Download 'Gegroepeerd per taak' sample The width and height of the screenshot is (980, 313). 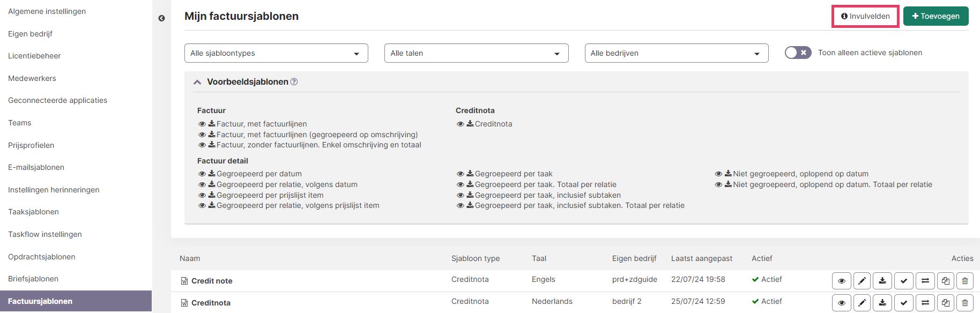pyautogui.click(x=470, y=174)
